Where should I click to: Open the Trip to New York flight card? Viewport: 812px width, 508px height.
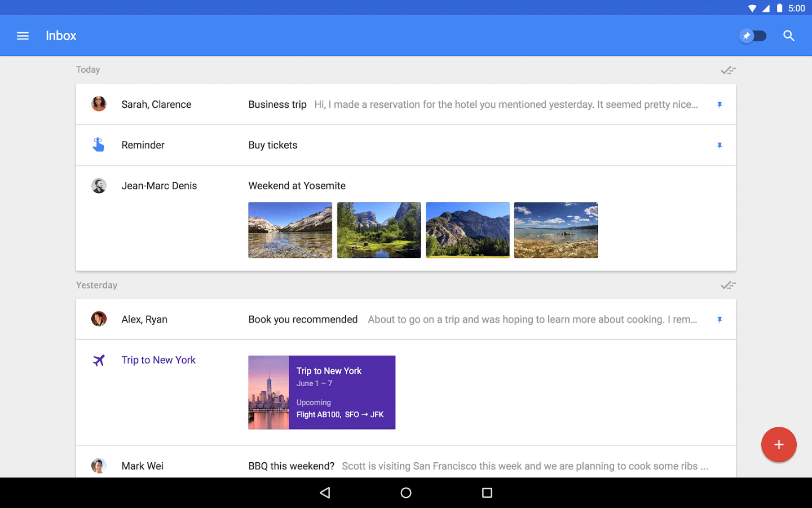[x=321, y=392]
